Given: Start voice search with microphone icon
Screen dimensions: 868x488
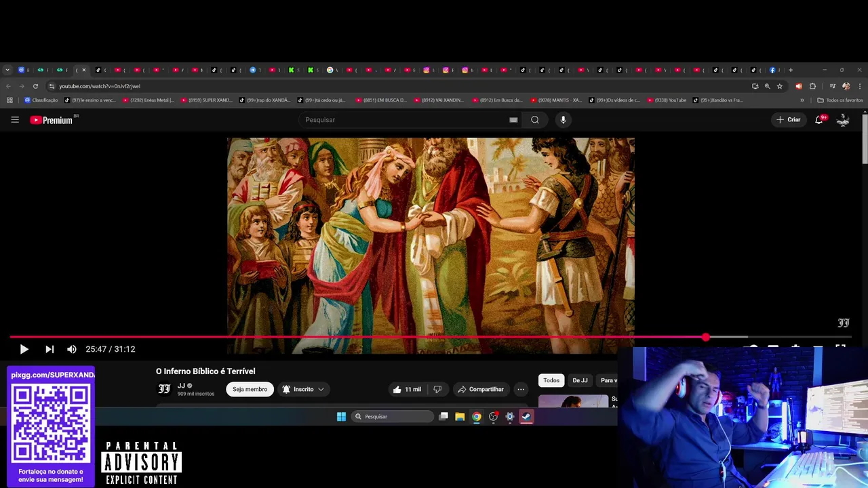Looking at the screenshot, I should pyautogui.click(x=563, y=120).
